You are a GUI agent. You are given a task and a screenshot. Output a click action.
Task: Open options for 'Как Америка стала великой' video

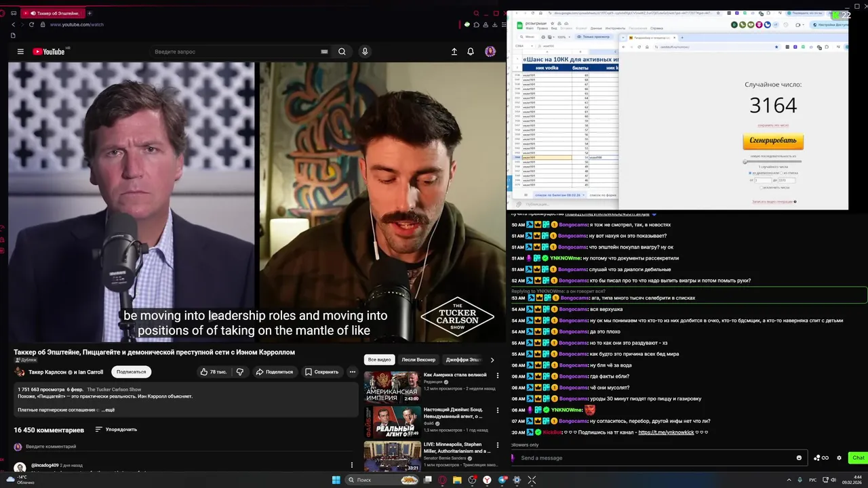tap(498, 375)
